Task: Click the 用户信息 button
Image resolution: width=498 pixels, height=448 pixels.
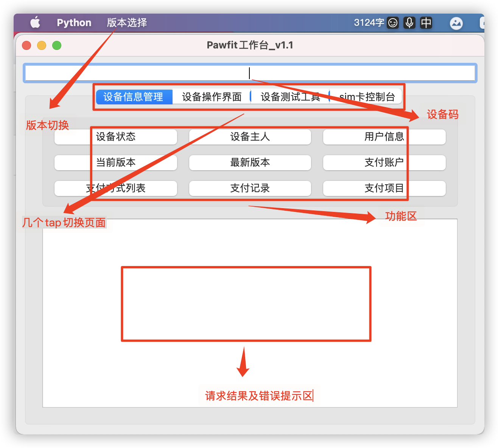Action: click(384, 137)
